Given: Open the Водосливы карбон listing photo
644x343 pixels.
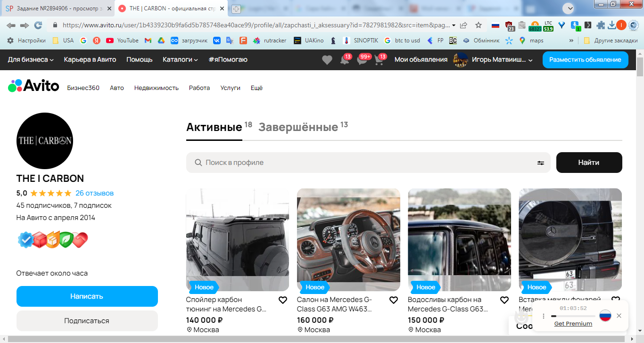Looking at the screenshot, I should coord(460,239).
